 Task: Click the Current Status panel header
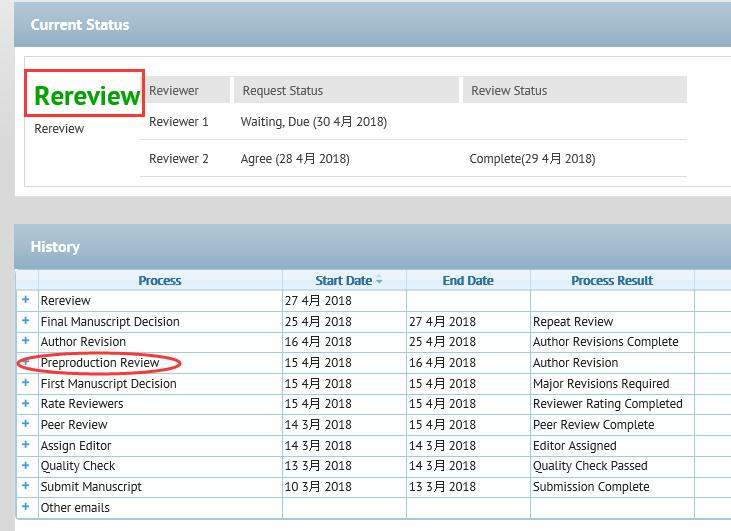[80, 24]
